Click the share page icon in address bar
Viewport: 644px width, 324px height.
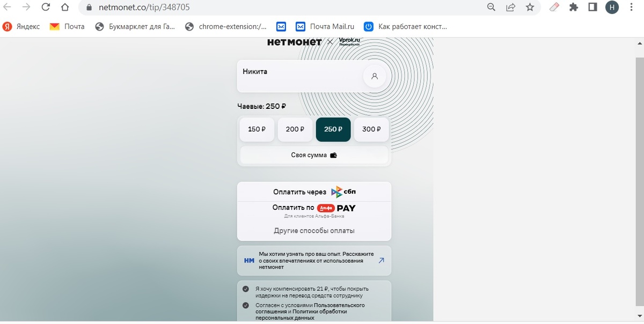(x=510, y=8)
